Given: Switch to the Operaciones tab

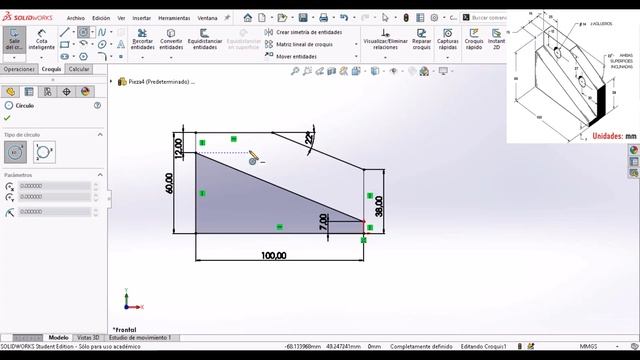Looking at the screenshot, I should (19, 69).
